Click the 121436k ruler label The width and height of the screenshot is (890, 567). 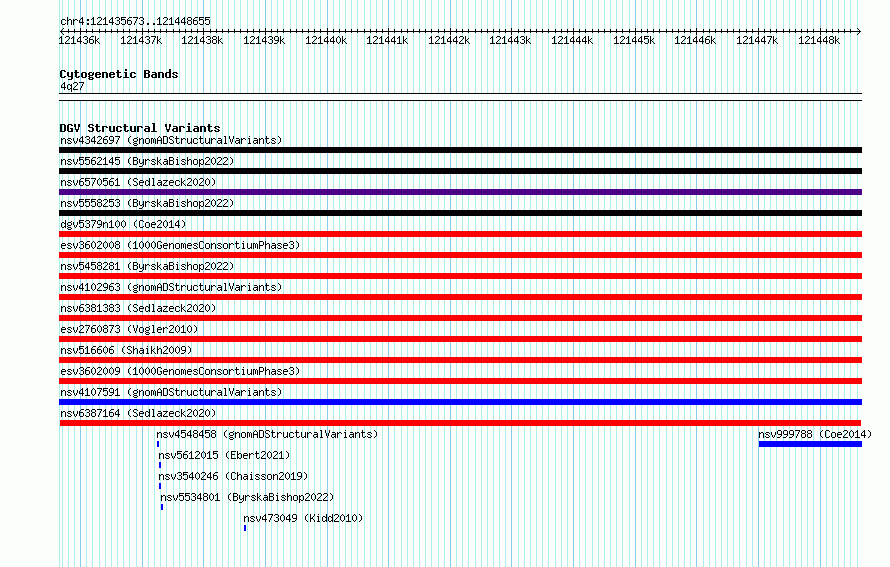pyautogui.click(x=79, y=40)
